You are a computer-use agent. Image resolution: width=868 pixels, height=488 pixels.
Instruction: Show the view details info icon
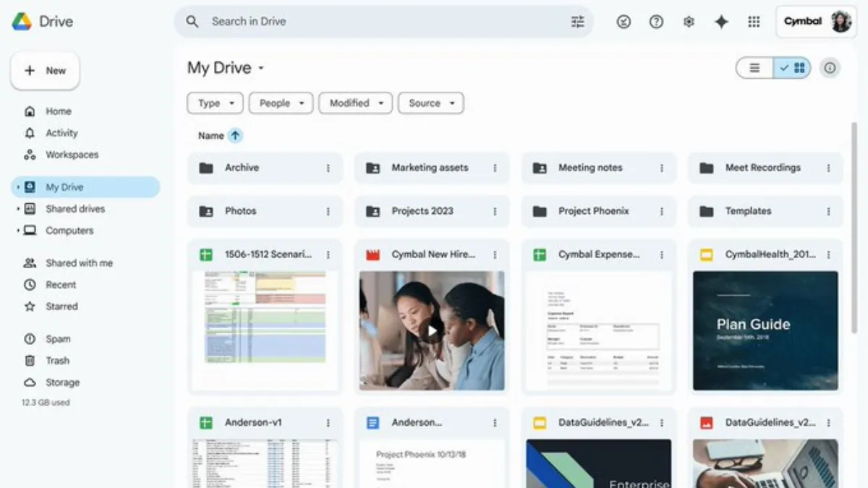830,68
